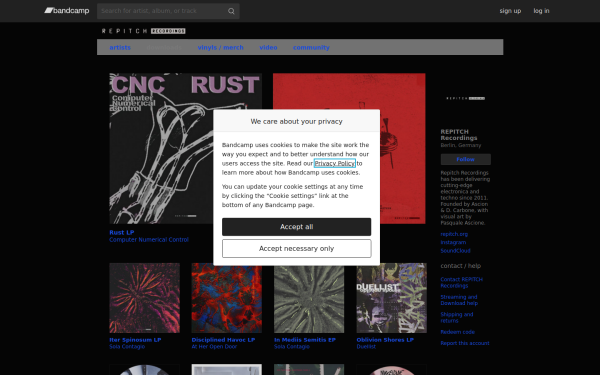Open the Duellist Oblivion Shores cover
Image resolution: width=600 pixels, height=375 pixels.
[x=392, y=298]
